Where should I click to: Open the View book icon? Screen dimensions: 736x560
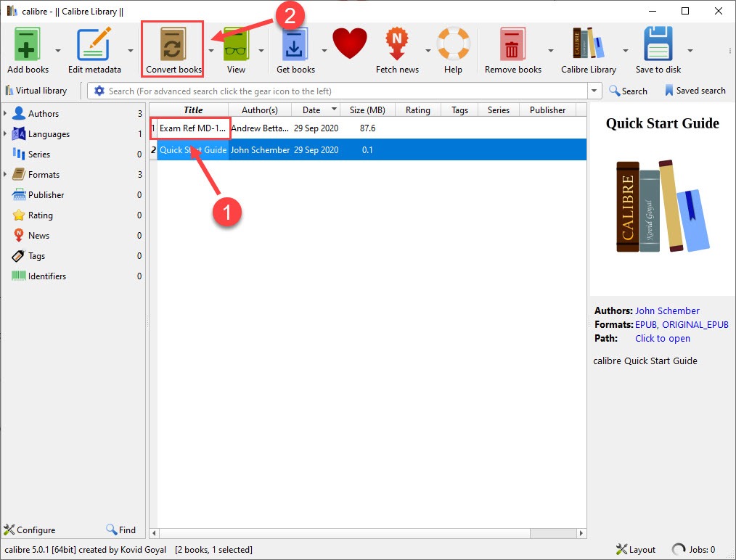236,44
